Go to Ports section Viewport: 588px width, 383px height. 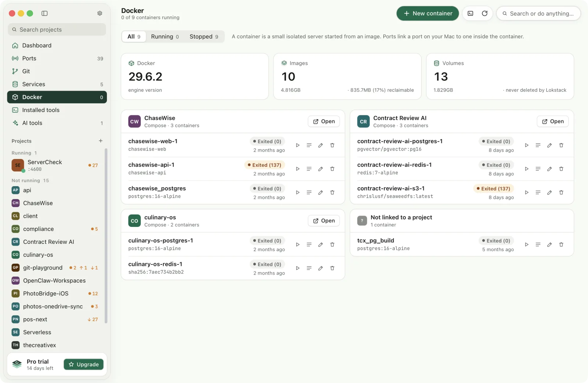point(57,58)
